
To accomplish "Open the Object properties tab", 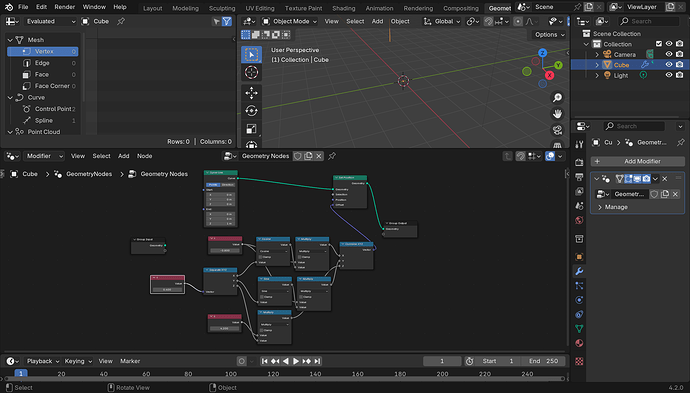I will coord(579,257).
